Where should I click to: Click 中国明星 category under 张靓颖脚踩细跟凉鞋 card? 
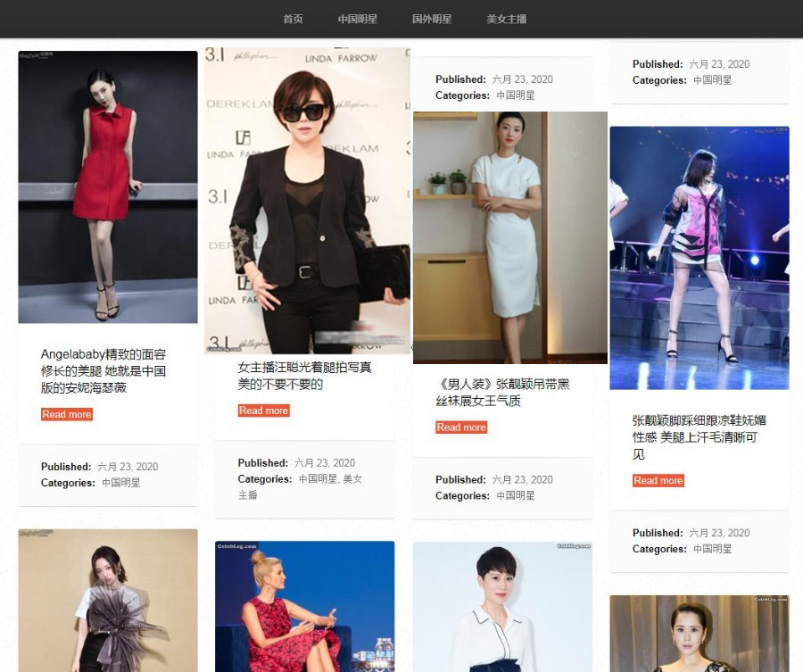tap(712, 549)
